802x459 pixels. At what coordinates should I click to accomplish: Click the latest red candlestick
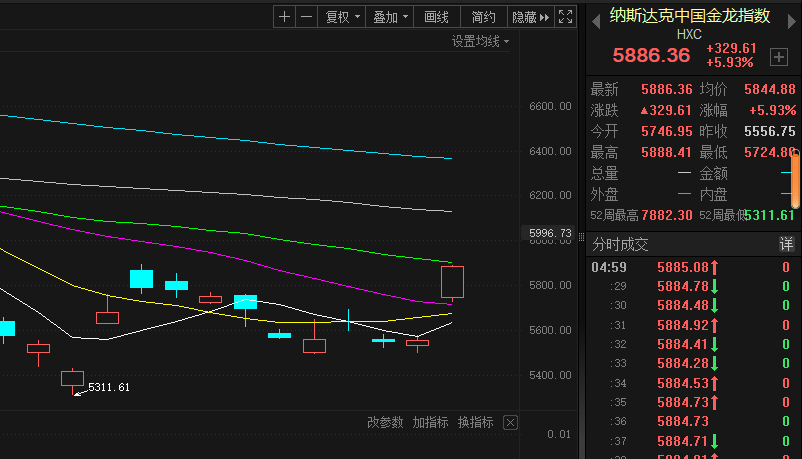coord(453,282)
